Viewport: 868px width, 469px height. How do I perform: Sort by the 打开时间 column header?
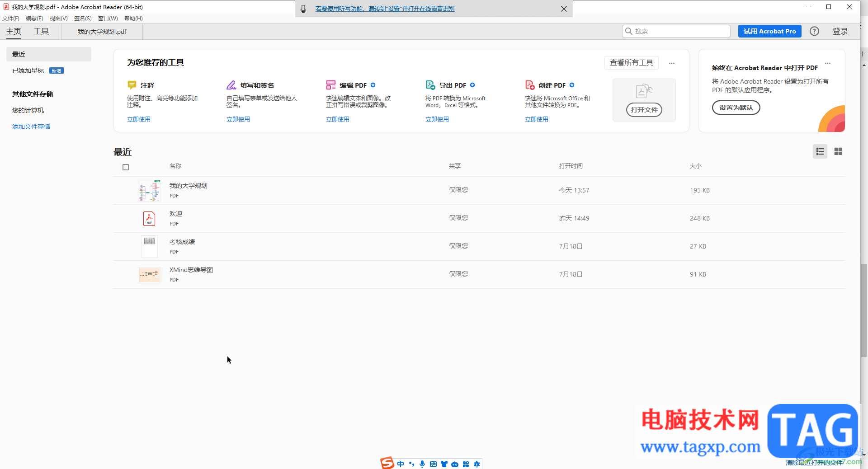(x=571, y=166)
